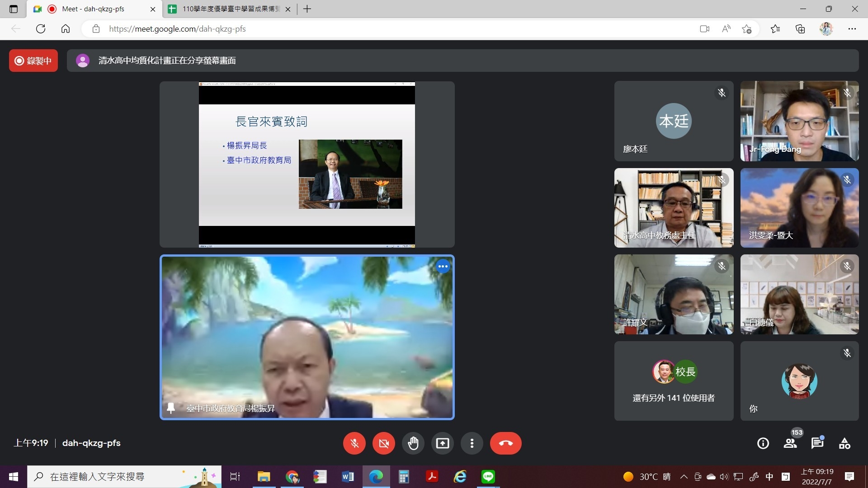Turn on the camera

tap(384, 443)
